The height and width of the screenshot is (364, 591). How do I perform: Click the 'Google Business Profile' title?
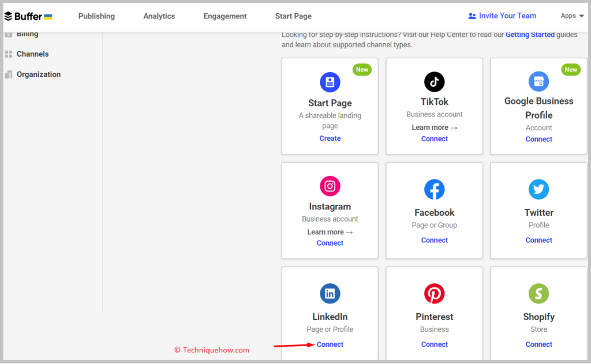point(538,108)
